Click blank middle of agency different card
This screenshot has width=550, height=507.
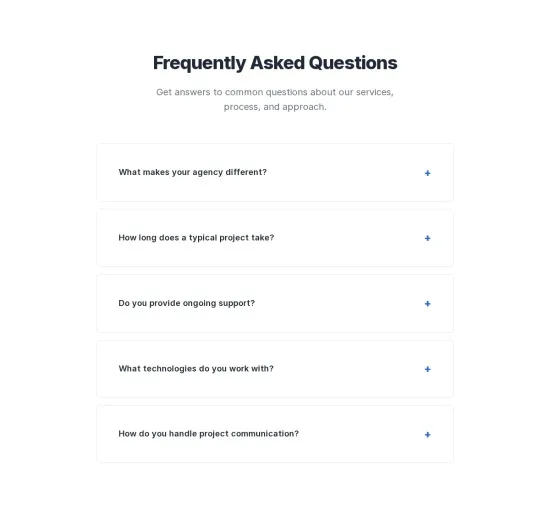344,172
